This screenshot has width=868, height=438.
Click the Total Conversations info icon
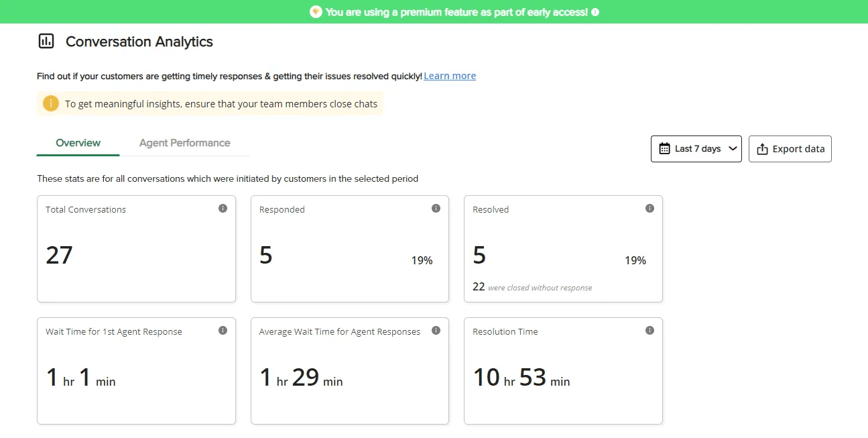coord(223,208)
